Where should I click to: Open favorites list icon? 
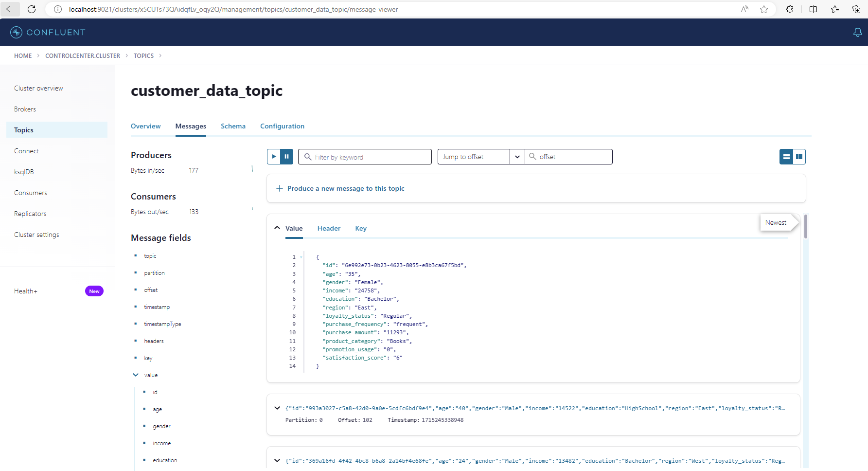click(835, 9)
